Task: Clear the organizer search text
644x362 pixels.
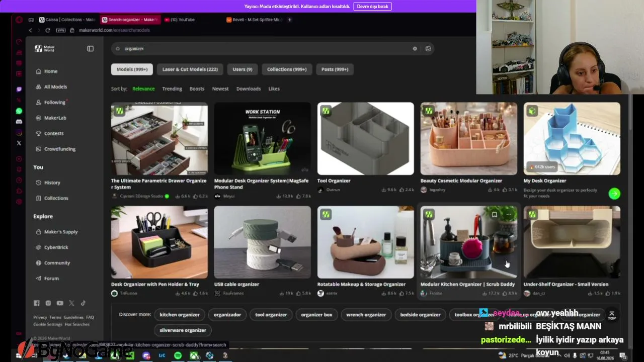Action: coord(415,49)
